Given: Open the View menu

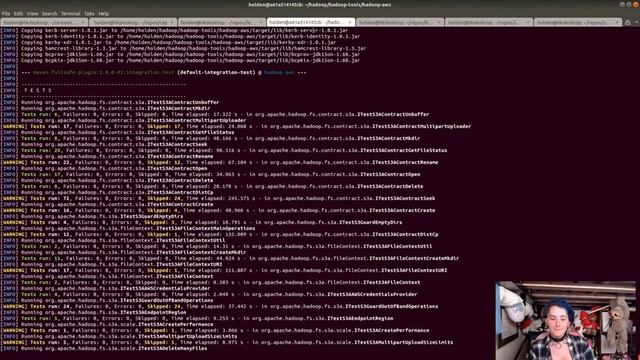Looking at the screenshot, I should click(32, 13).
